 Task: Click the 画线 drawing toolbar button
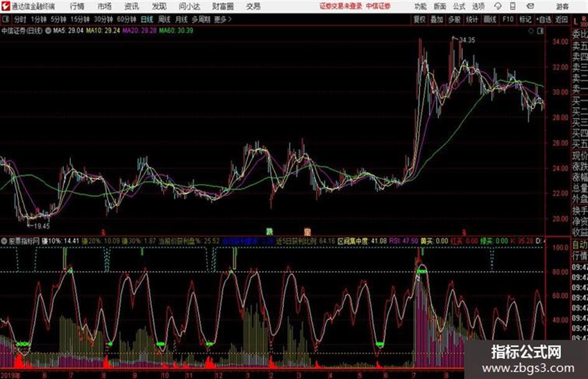(x=490, y=19)
